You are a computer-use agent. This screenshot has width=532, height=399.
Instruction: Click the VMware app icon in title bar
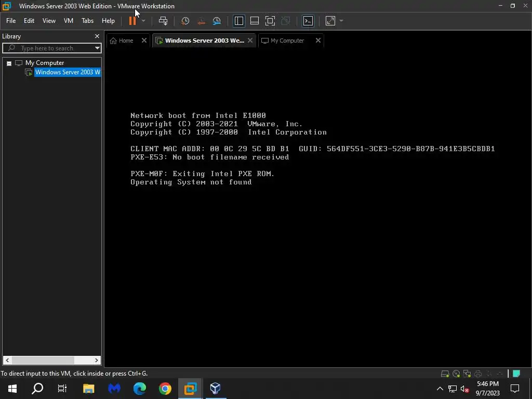tap(6, 6)
